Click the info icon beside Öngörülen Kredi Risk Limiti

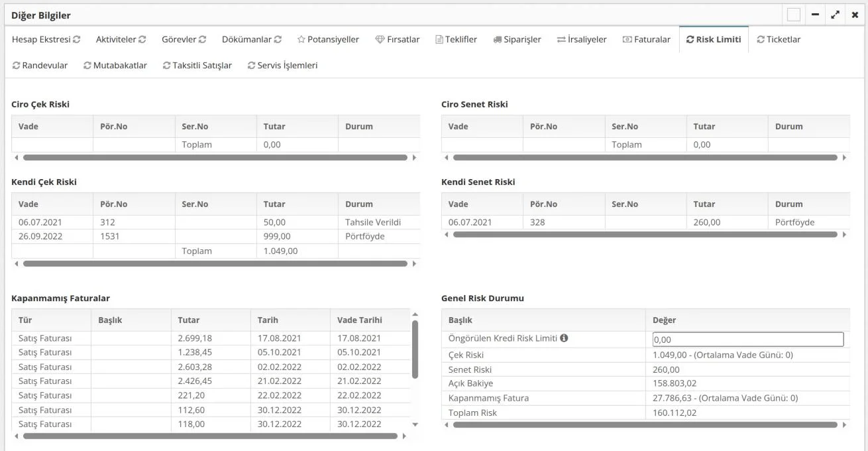564,338
